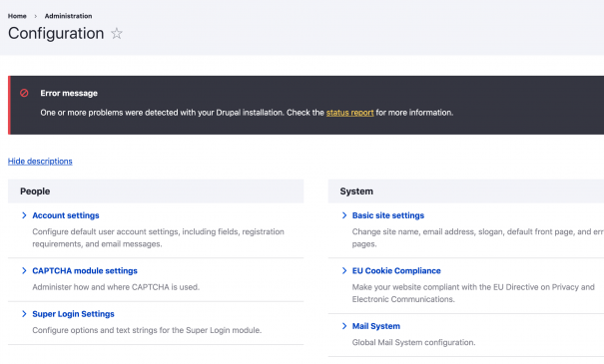Click the 'Change site name, email address' description

(478, 237)
